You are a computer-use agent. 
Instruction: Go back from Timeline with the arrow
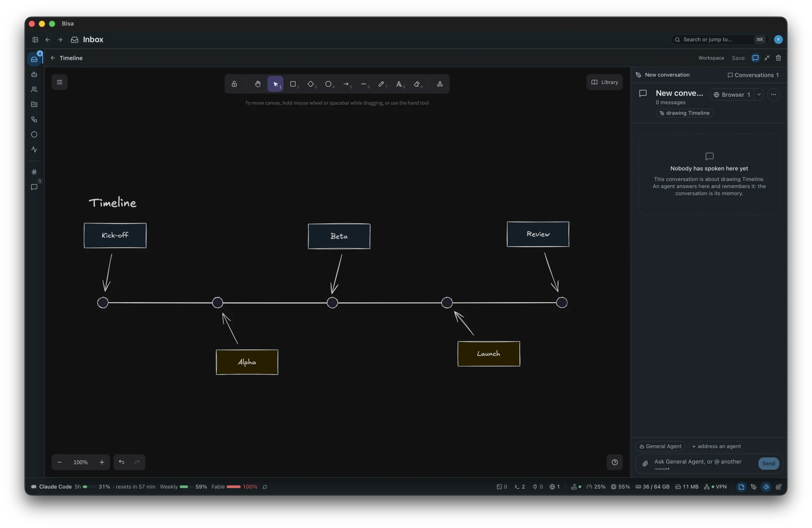pos(53,58)
